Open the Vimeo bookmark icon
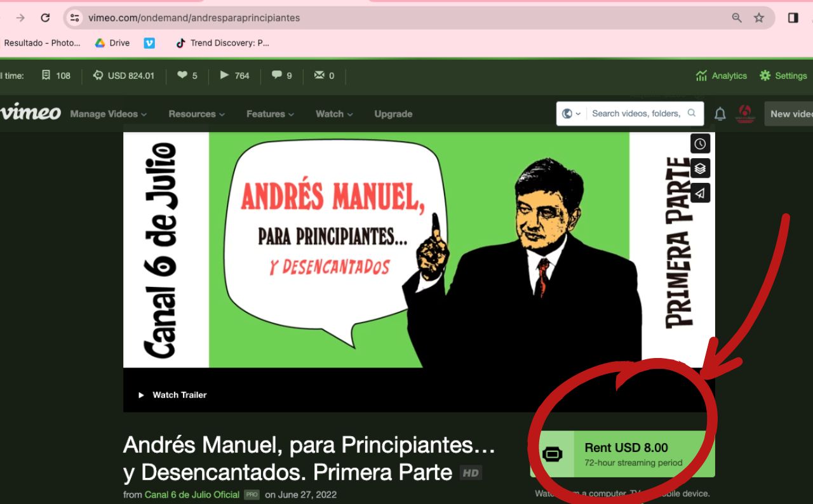Viewport: 813px width, 504px height. 149,43
